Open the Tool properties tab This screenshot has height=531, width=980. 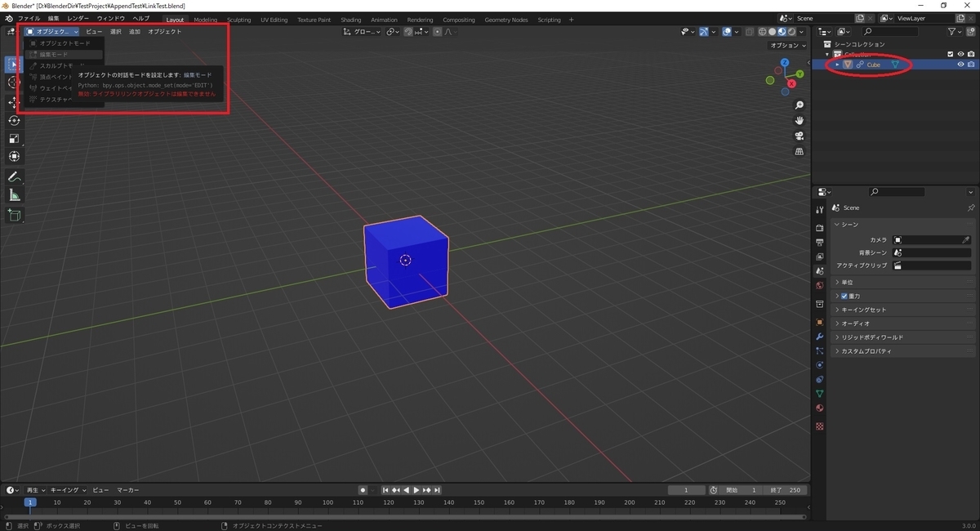(x=820, y=210)
